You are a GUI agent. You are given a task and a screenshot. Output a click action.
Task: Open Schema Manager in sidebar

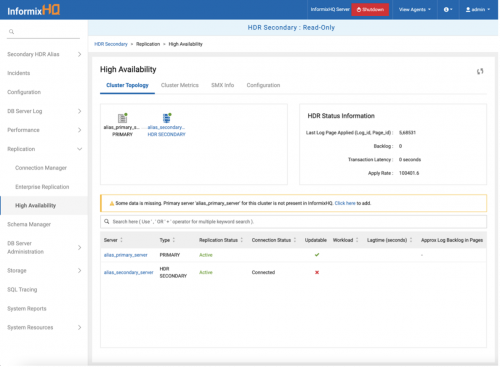(29, 225)
